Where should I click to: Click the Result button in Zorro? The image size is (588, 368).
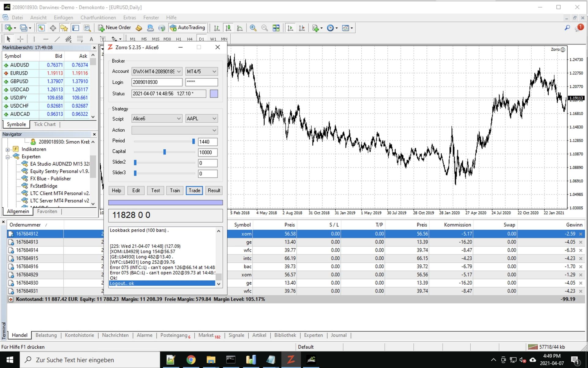tap(214, 190)
